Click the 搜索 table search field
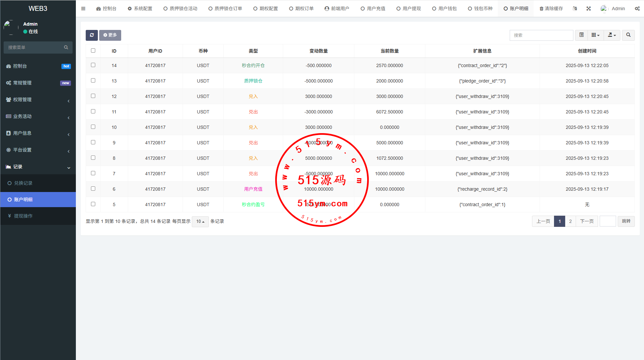This screenshot has width=644, height=360. (541, 35)
